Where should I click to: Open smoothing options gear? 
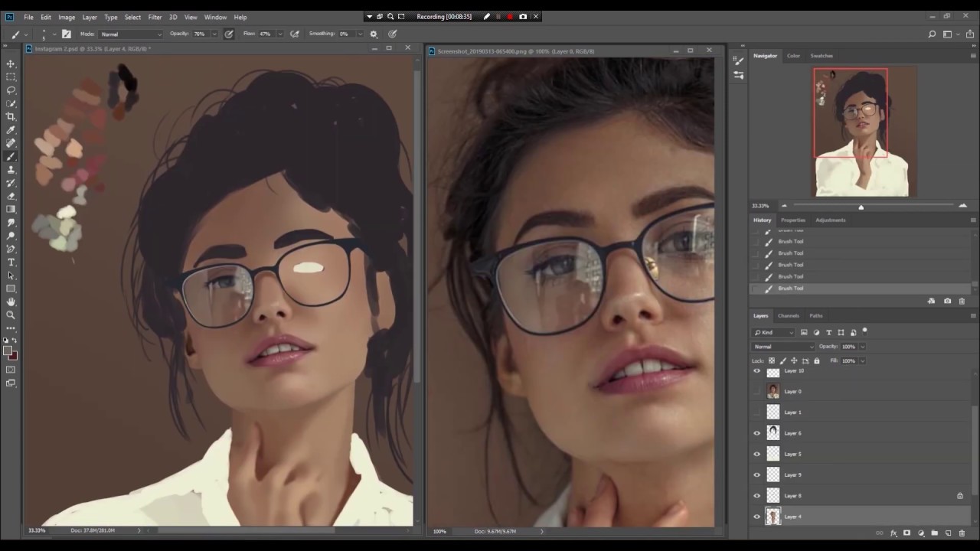[374, 34]
